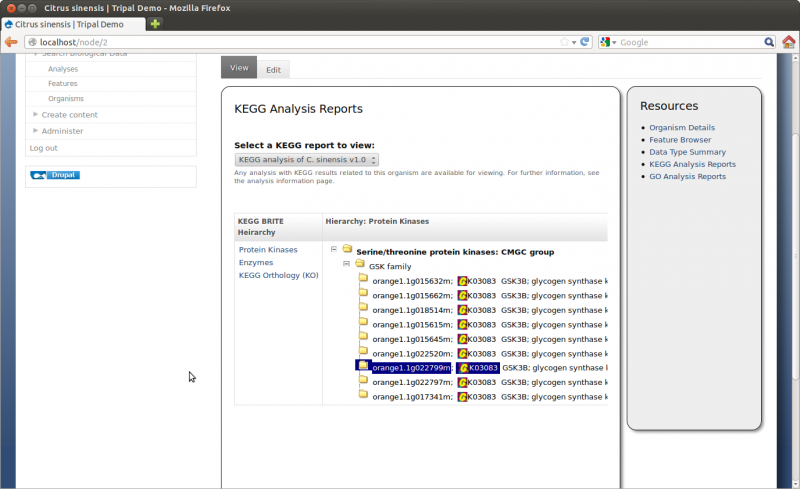The image size is (800, 489).
Task: Click KEGG icon in orange1.1g015615m row
Action: (462, 325)
